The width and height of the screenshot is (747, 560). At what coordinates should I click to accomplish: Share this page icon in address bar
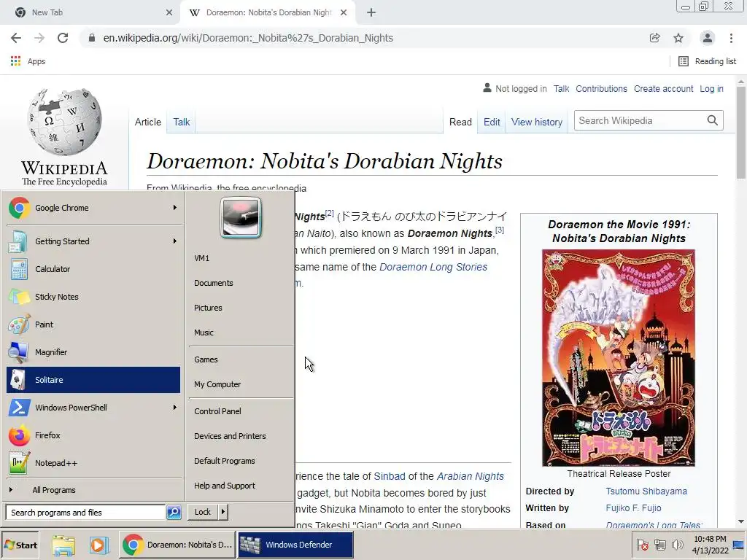[655, 38]
